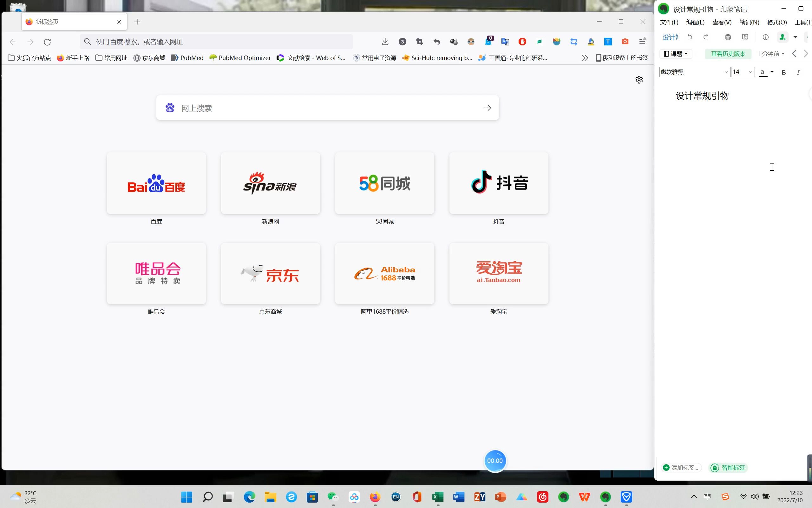Screen dimensions: 812x508
Task: Open the 百度 shortcut tile
Action: (x=156, y=183)
